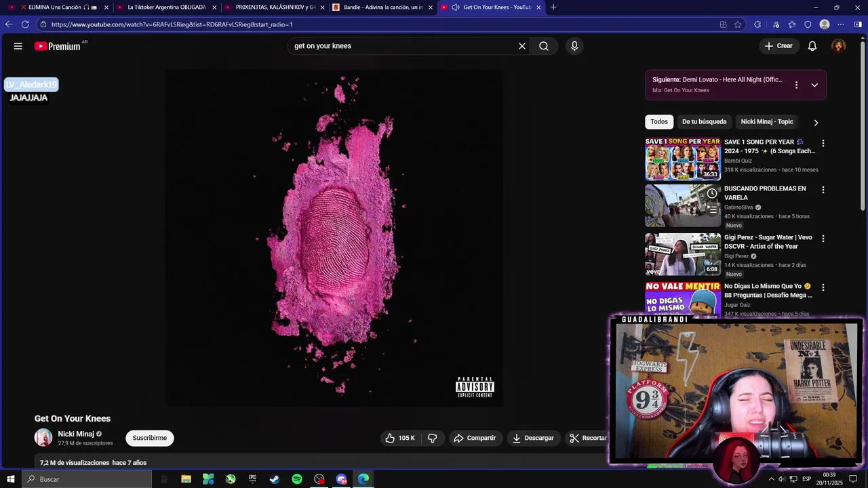Image resolution: width=868 pixels, height=488 pixels.
Task: Click the magnifier search button
Action: (x=544, y=46)
